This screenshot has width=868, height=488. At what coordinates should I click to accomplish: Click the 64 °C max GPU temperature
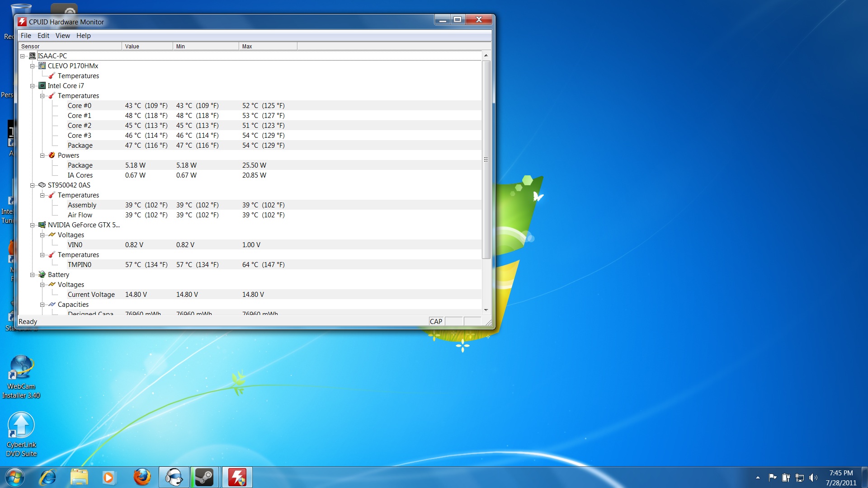pos(264,265)
